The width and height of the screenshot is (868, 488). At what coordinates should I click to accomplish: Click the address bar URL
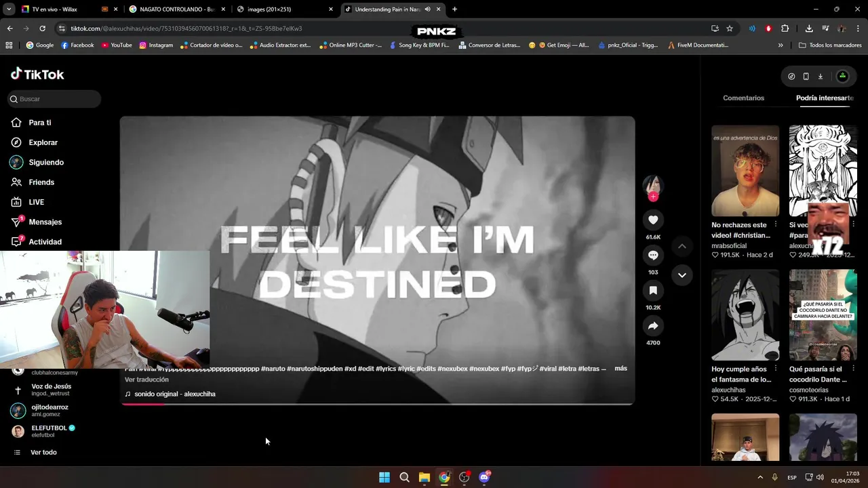[186, 28]
